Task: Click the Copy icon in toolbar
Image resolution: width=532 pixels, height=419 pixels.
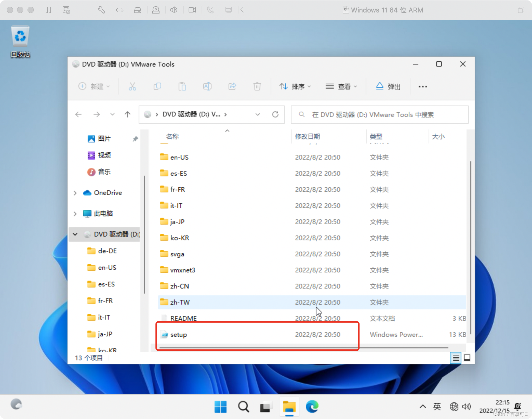Action: click(x=157, y=86)
